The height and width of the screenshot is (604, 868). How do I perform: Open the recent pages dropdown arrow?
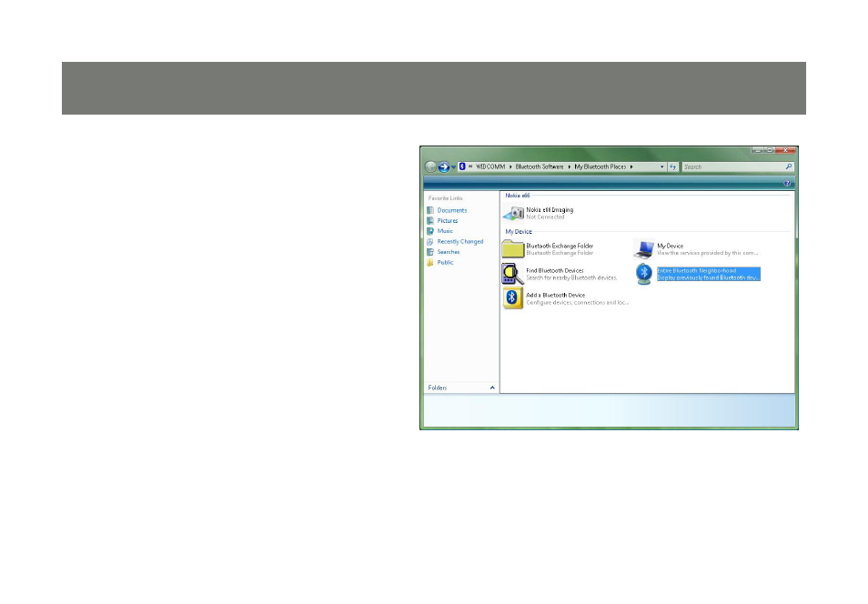point(453,167)
